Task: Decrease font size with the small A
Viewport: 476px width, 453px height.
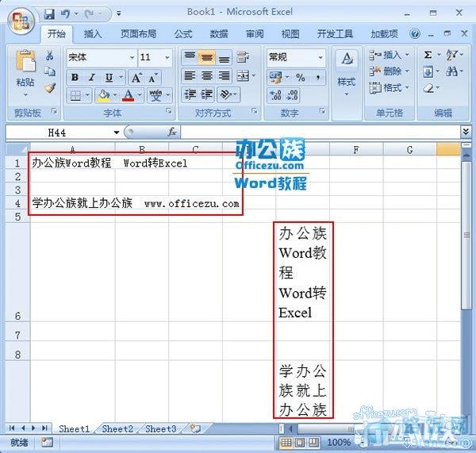Action: (x=153, y=78)
